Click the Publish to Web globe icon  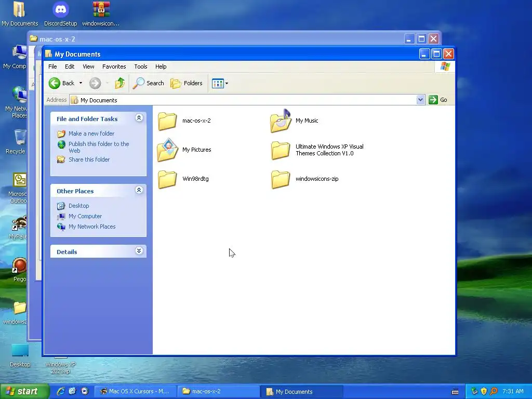61,144
